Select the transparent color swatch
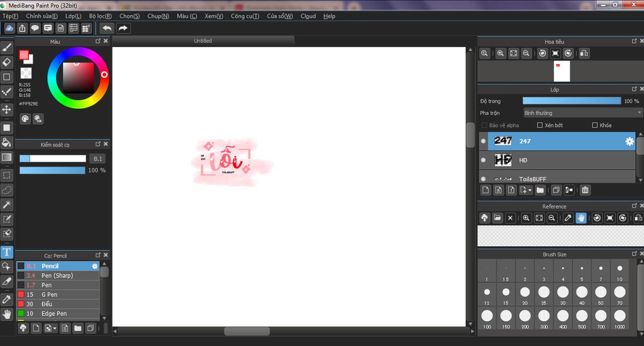 26,73
